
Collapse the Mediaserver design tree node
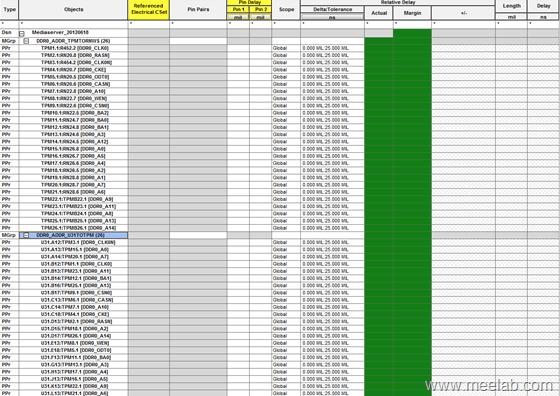22,33
